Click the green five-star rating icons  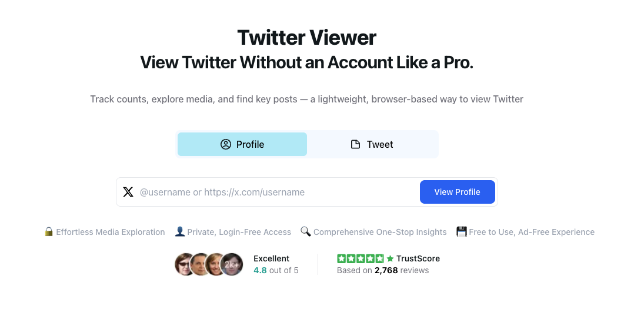pos(361,258)
